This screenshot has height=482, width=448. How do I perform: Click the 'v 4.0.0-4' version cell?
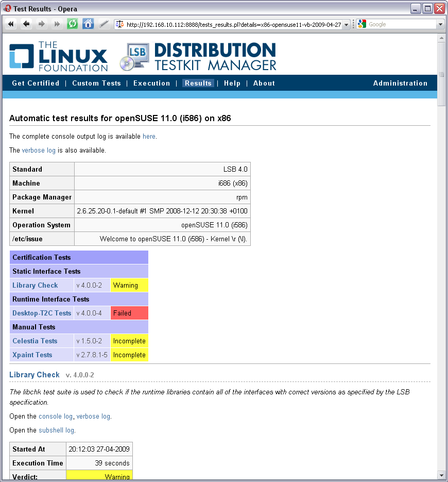(x=92, y=313)
